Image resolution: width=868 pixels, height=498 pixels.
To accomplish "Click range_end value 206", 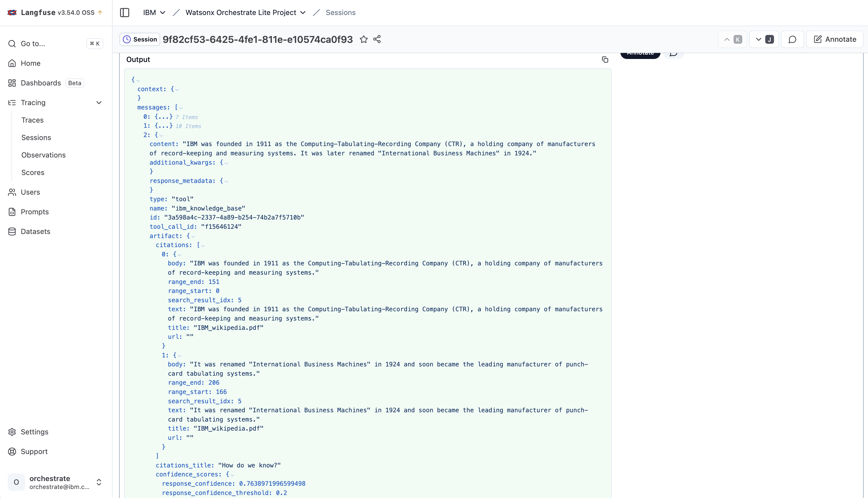I will (x=214, y=383).
